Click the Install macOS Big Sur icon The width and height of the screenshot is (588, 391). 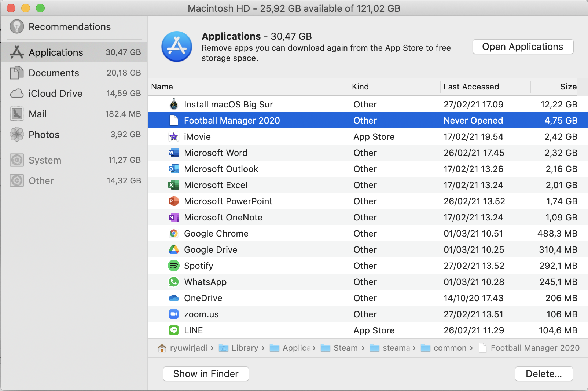tap(174, 104)
